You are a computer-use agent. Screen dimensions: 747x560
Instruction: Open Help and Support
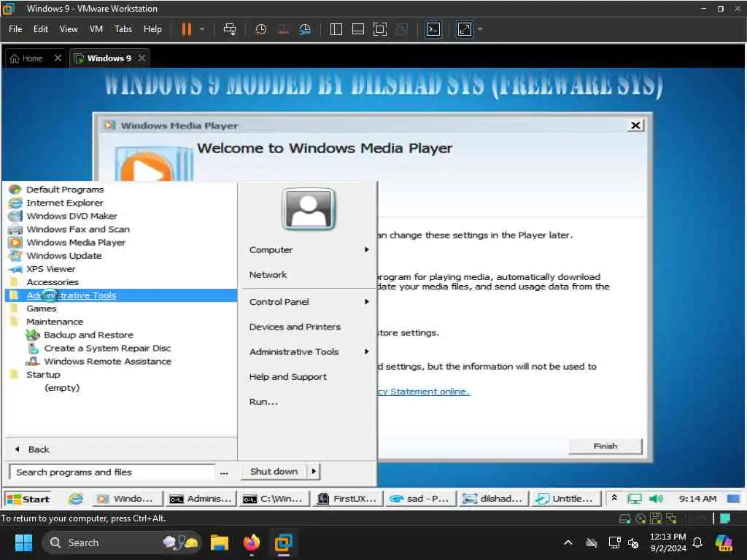coord(287,377)
